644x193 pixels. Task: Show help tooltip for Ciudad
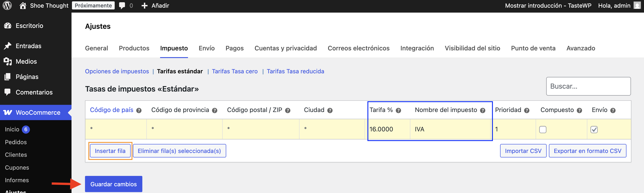(x=330, y=110)
